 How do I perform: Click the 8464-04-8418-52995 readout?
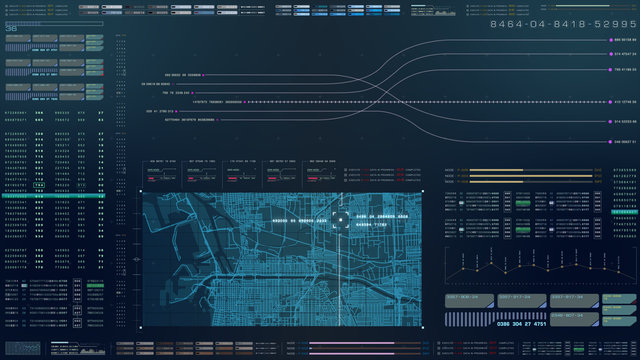click(x=563, y=24)
